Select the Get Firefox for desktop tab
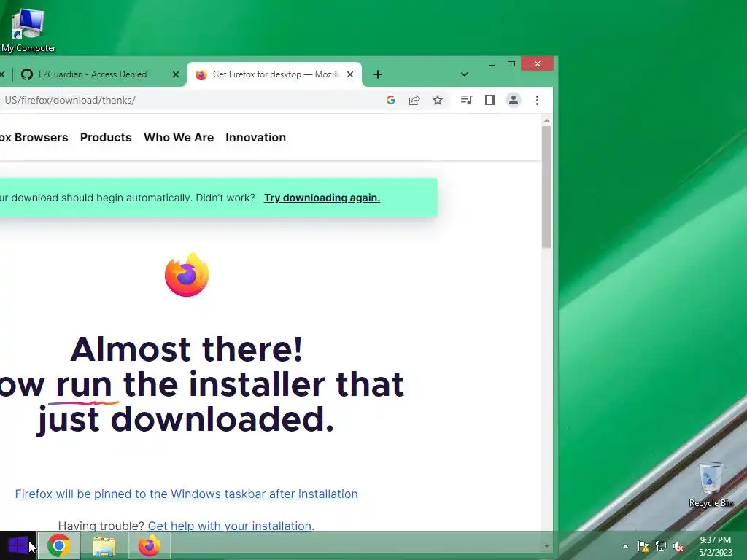The height and width of the screenshot is (560, 747). (274, 74)
